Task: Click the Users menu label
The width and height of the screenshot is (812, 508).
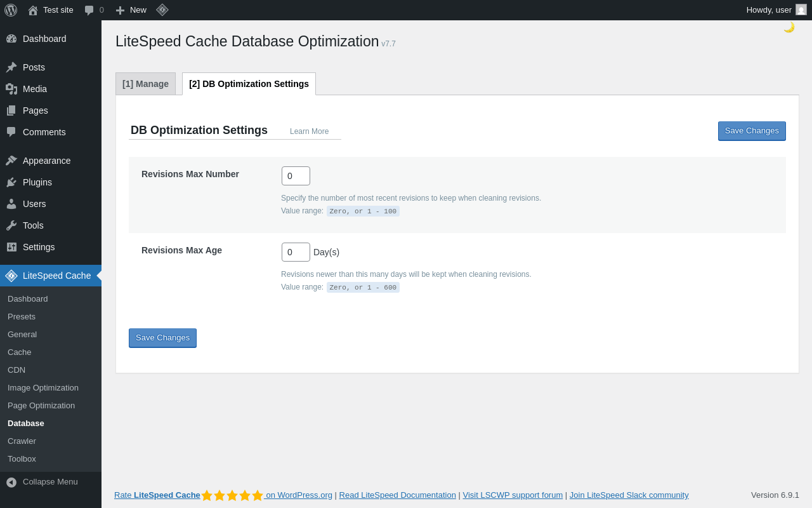Action: [x=34, y=204]
